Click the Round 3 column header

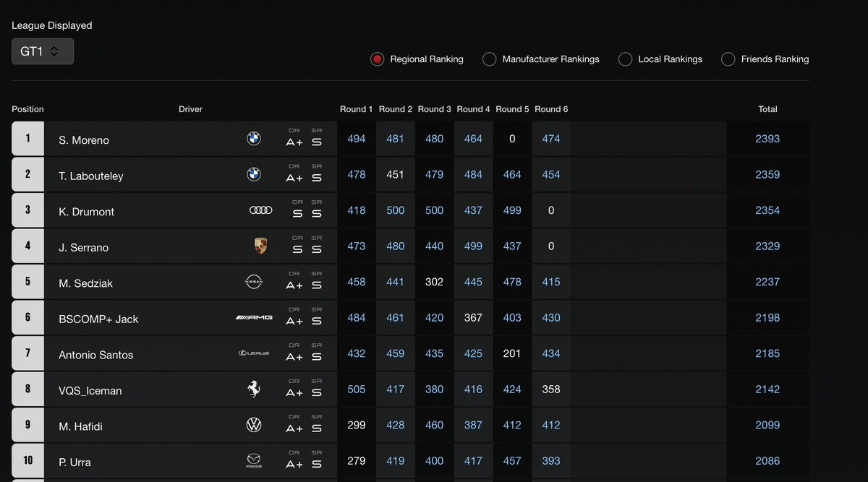[435, 109]
